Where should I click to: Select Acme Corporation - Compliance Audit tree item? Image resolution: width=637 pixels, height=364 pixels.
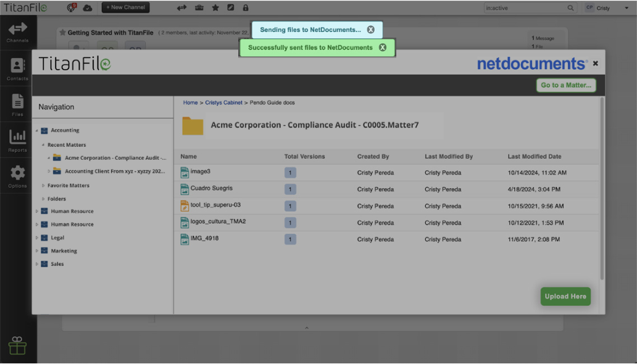pos(115,157)
